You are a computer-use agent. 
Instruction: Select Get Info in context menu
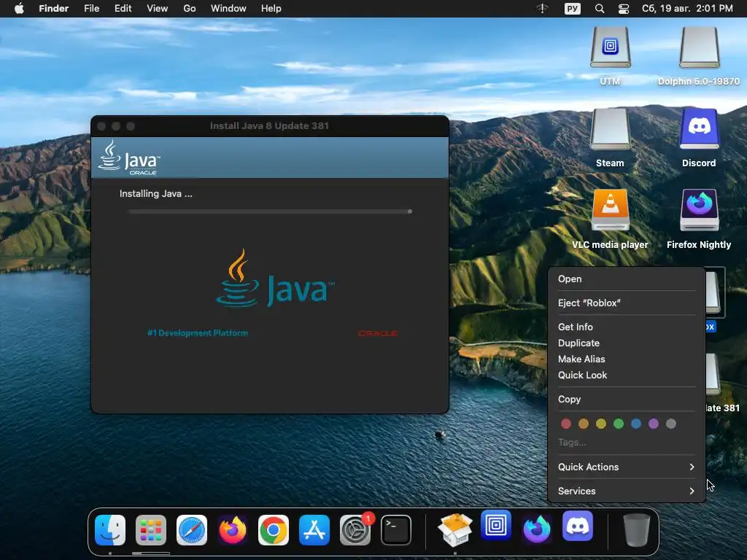pos(626,327)
